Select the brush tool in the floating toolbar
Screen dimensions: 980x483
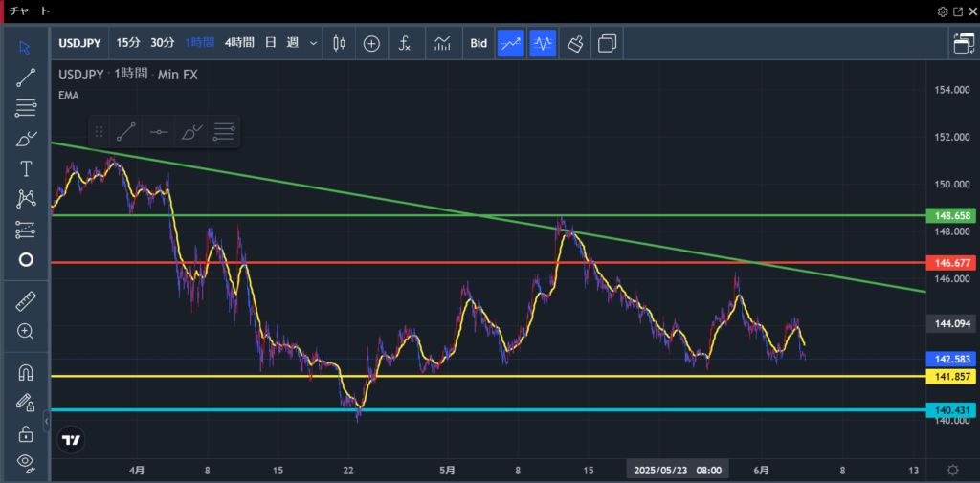[191, 132]
